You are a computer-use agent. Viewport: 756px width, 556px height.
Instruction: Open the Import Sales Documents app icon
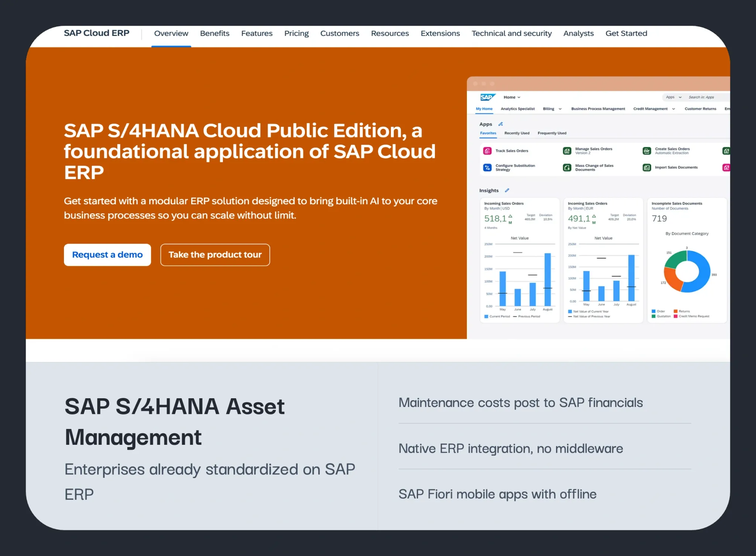click(x=647, y=168)
